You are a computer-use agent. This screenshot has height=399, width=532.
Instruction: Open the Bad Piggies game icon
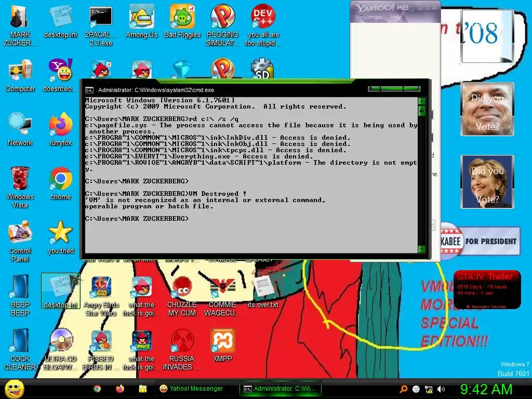182,21
